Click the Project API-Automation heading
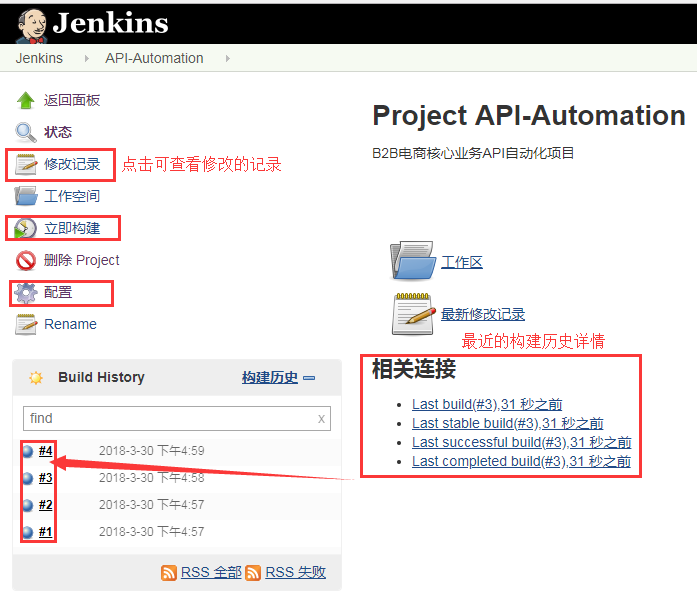The image size is (697, 592). [x=529, y=116]
